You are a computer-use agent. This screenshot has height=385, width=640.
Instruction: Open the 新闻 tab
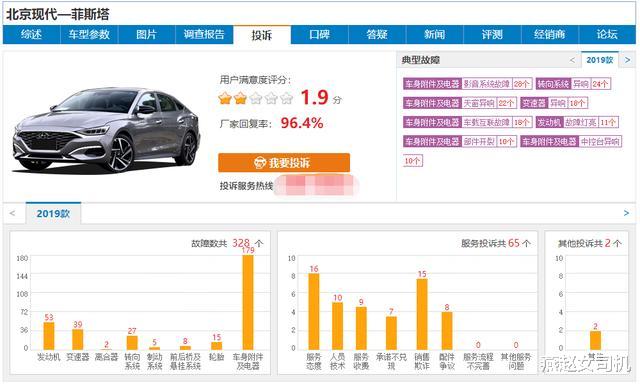click(x=435, y=35)
